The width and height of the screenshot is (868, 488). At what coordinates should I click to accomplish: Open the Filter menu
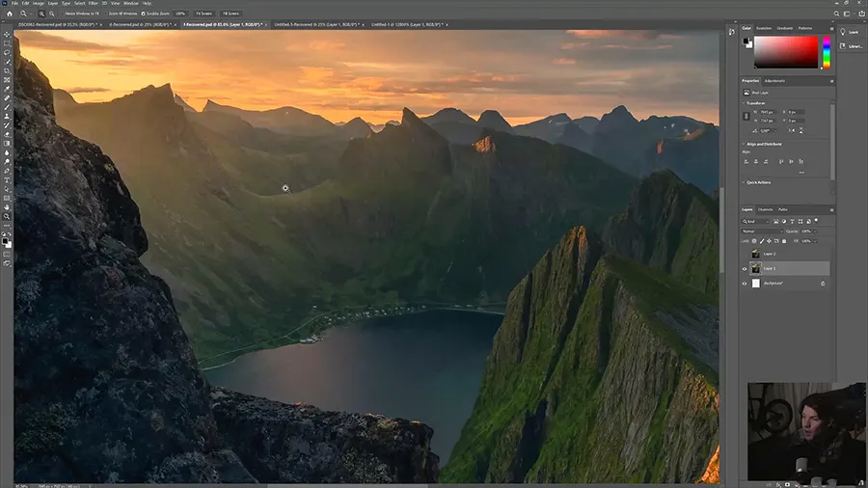pos(92,4)
